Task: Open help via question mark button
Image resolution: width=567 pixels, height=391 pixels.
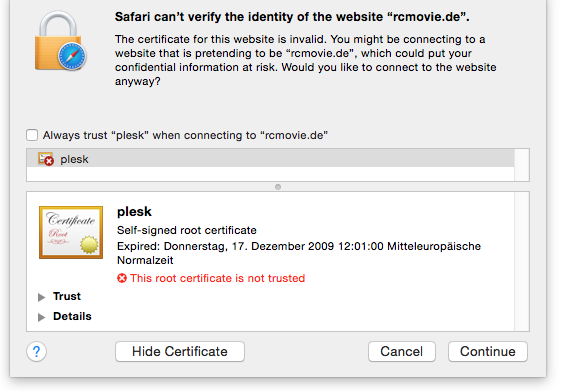Action: [x=37, y=351]
